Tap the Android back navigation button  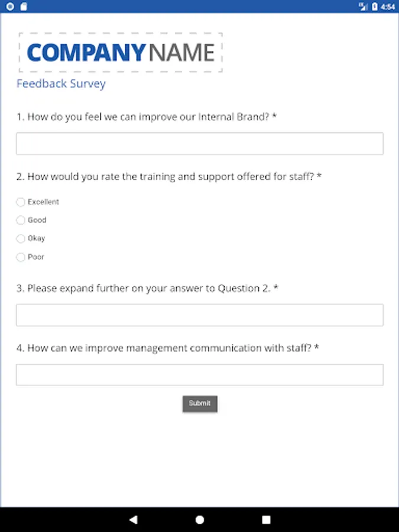tap(133, 520)
